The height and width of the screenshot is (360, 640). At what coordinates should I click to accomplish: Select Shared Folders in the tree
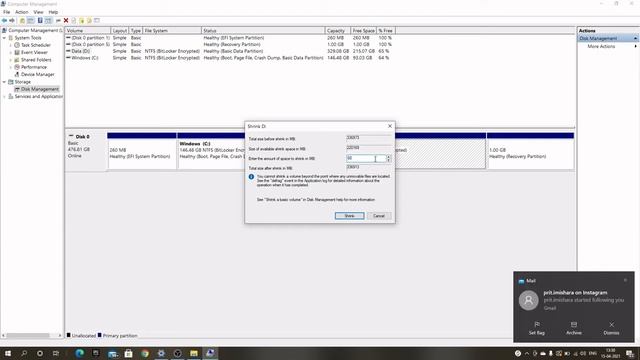click(36, 60)
